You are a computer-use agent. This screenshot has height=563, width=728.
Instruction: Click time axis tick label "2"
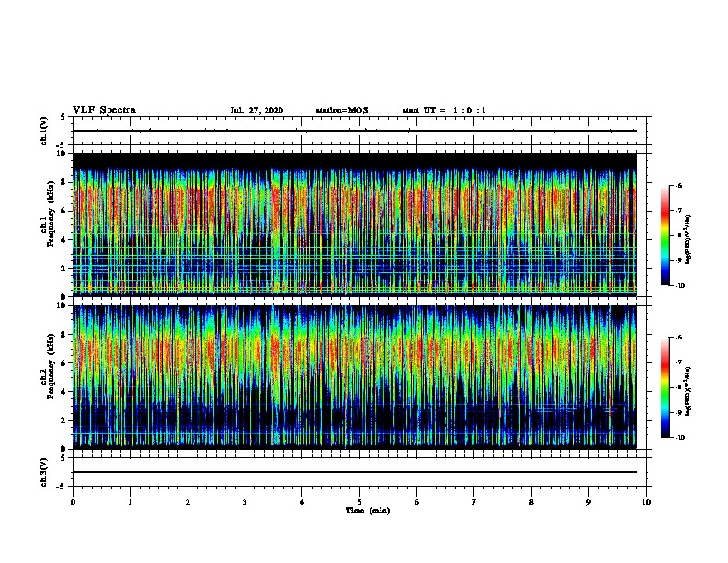(188, 502)
